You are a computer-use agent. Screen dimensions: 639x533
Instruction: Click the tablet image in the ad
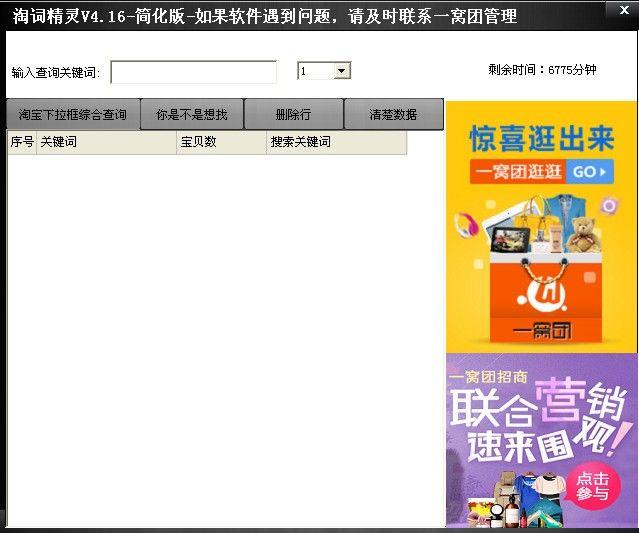tap(509, 238)
